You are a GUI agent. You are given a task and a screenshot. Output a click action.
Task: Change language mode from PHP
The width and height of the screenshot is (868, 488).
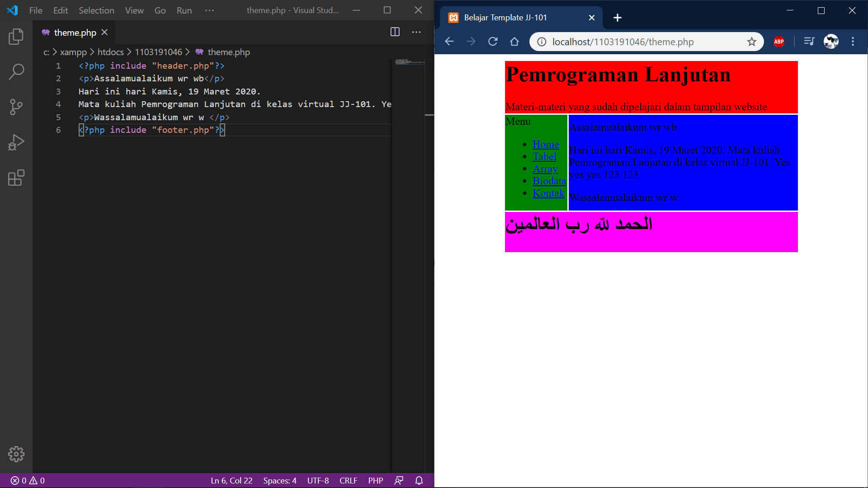[x=375, y=480]
